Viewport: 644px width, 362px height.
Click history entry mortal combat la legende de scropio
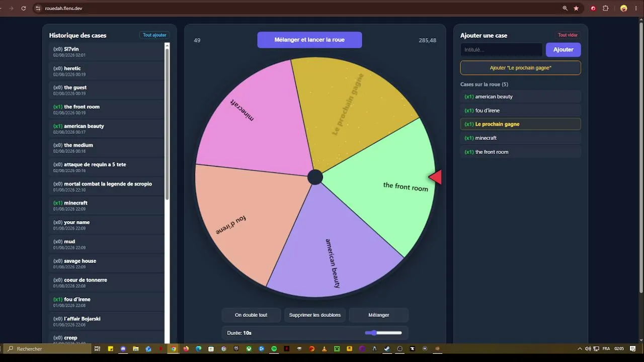point(107,187)
